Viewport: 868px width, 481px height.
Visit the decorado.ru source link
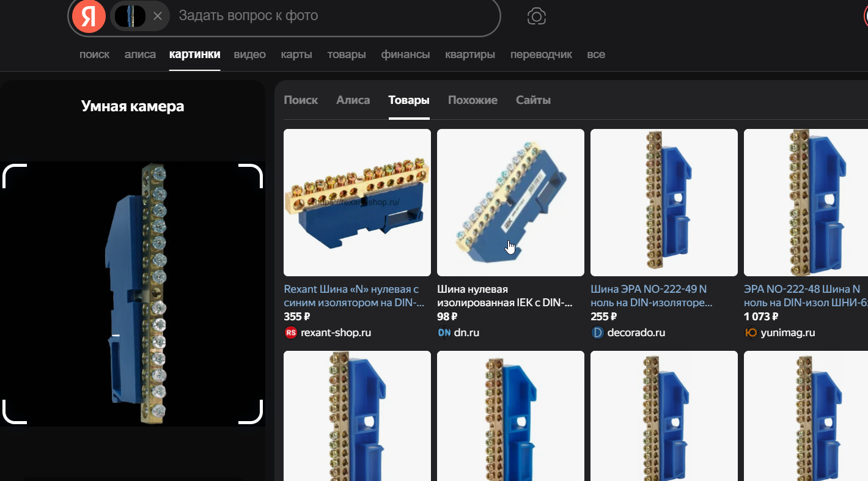(x=636, y=332)
